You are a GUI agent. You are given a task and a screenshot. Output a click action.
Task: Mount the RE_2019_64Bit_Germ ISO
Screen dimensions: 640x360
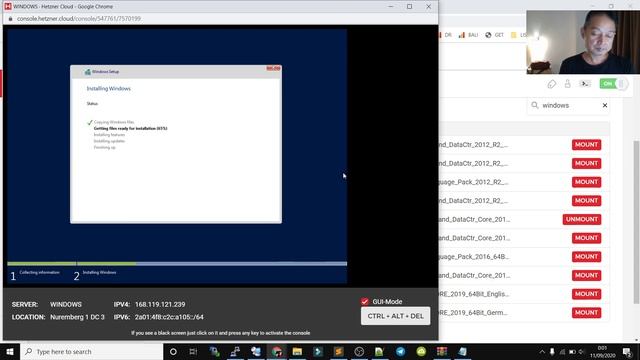pos(586,313)
